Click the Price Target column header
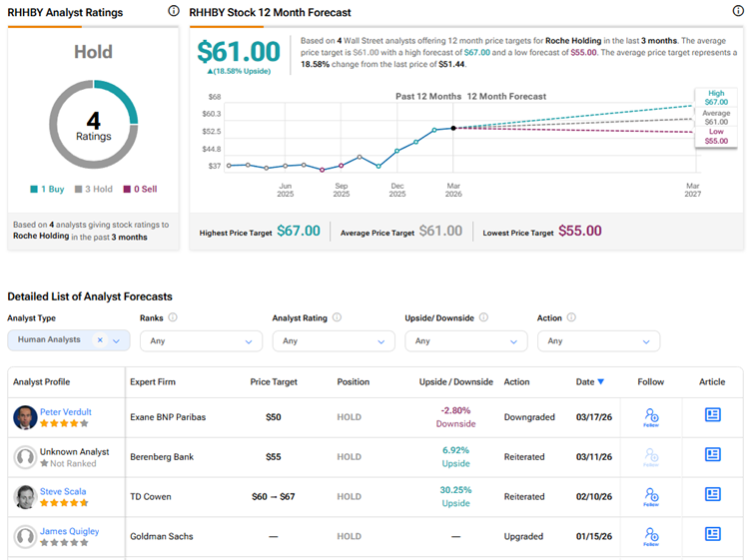Viewport: 751px width, 560px height. coord(273,381)
